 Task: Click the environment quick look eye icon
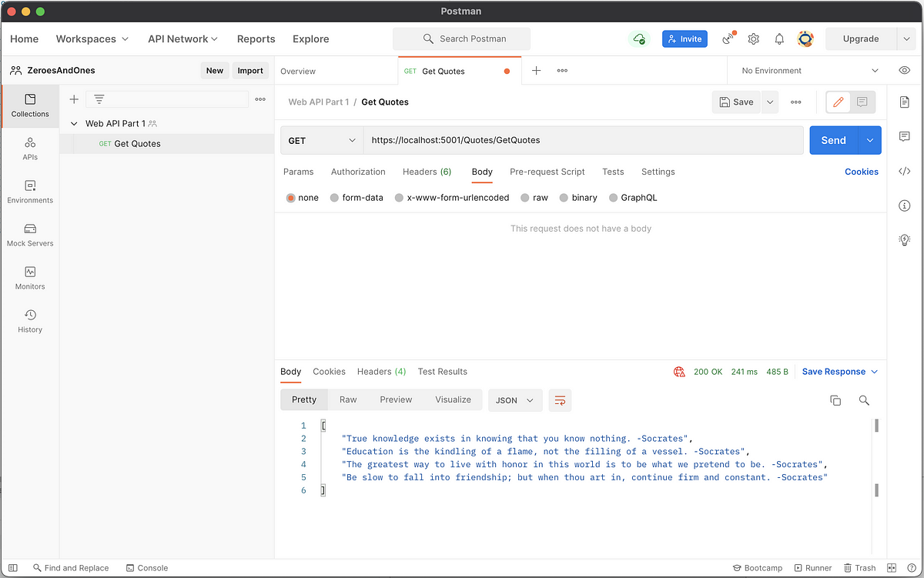click(905, 70)
